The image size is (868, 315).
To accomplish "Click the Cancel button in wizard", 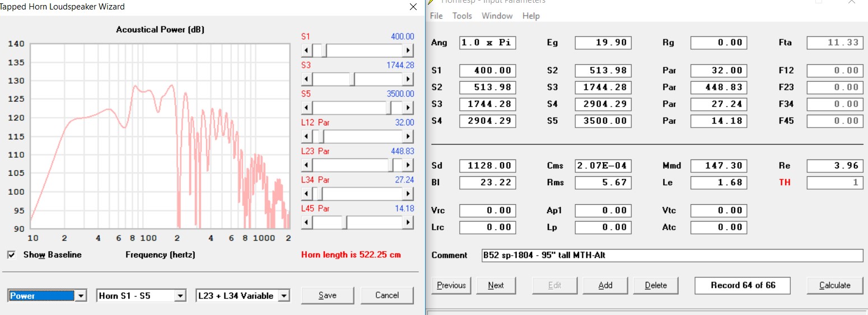I will pyautogui.click(x=387, y=295).
